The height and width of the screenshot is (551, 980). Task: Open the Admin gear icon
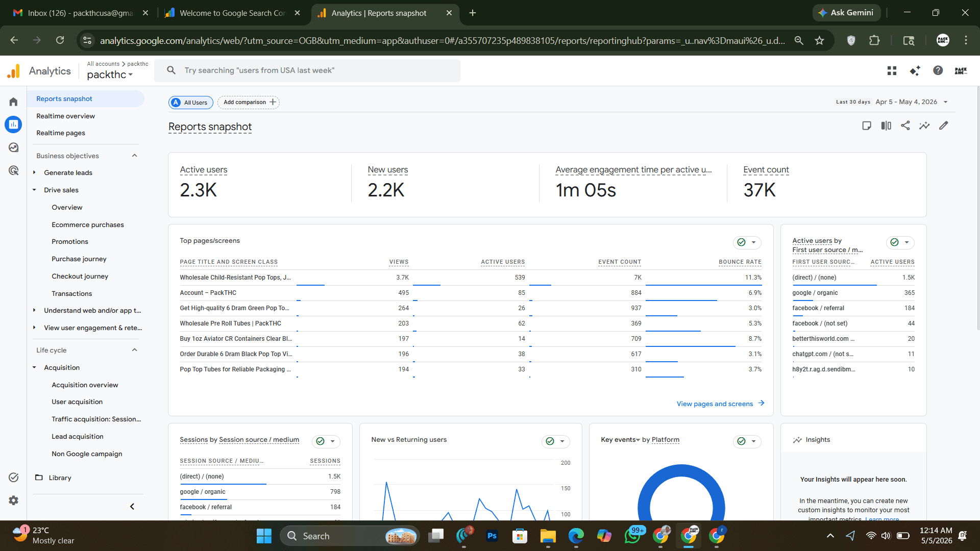click(13, 500)
